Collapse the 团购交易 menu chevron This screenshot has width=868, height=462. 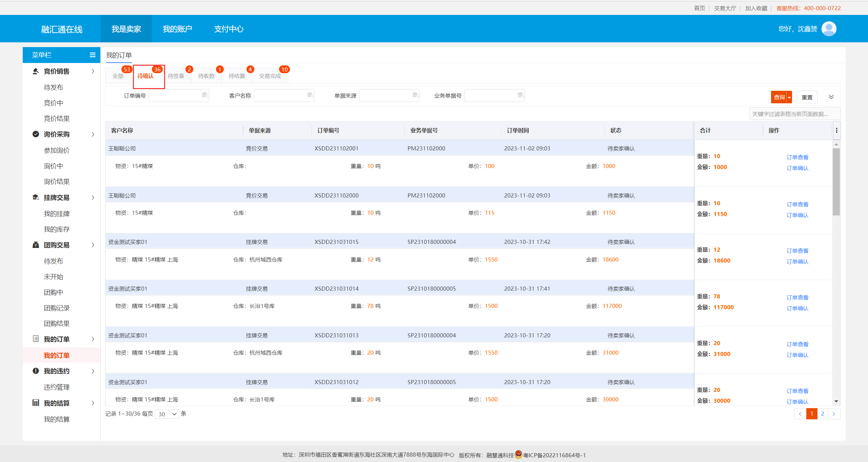[93, 245]
